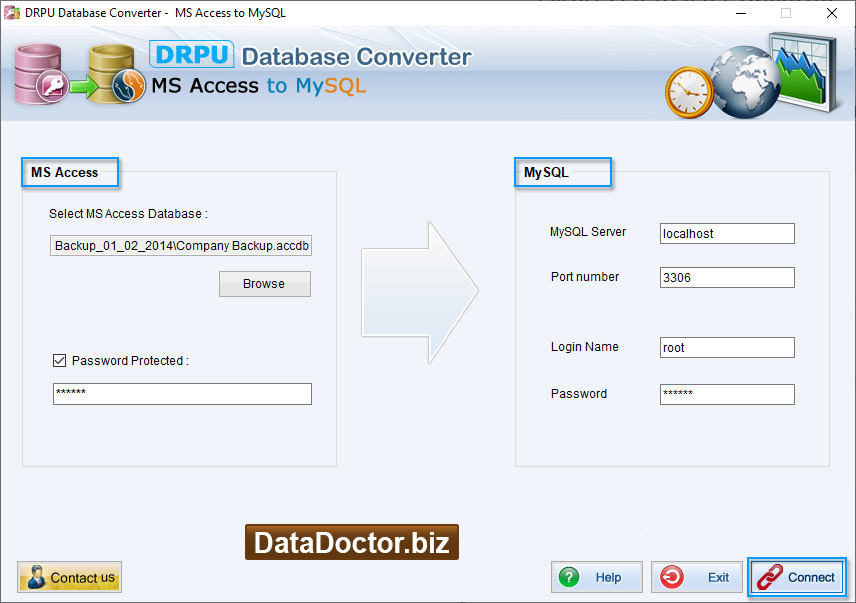Click the clock icon in banner
This screenshot has height=603, width=856.
pyautogui.click(x=688, y=92)
